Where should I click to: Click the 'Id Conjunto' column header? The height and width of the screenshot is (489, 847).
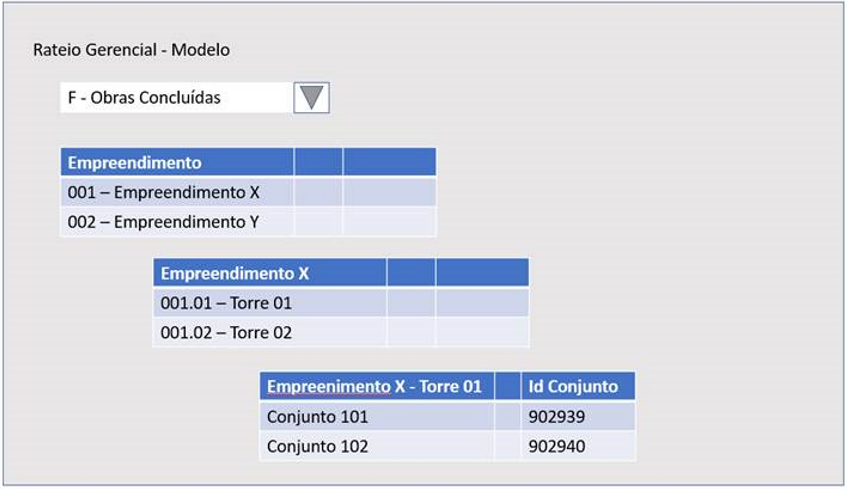[x=573, y=386]
